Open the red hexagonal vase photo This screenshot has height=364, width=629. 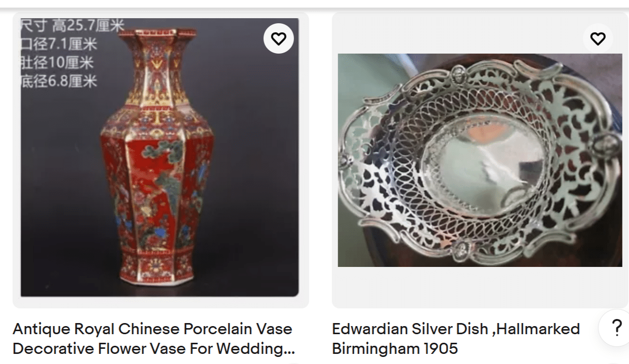pyautogui.click(x=160, y=157)
